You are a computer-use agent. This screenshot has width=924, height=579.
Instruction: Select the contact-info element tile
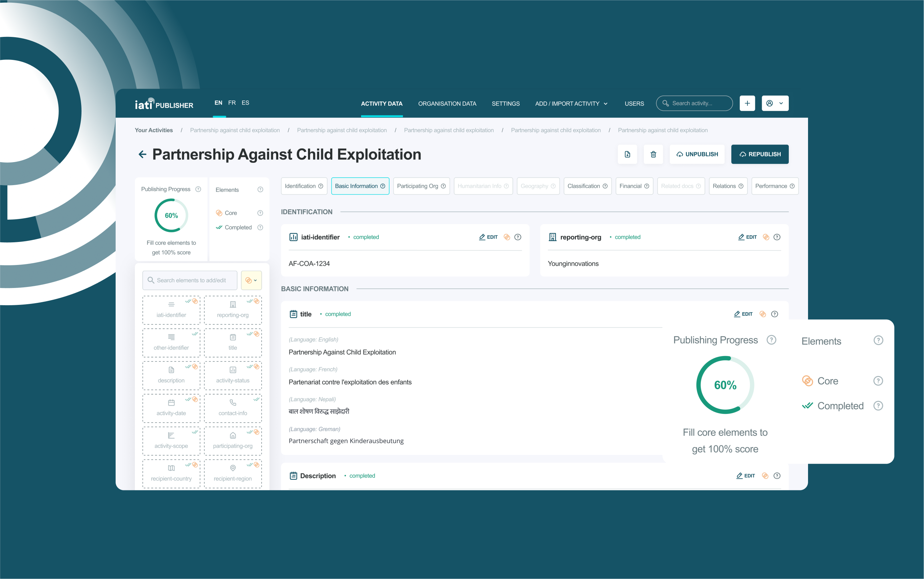[233, 407]
